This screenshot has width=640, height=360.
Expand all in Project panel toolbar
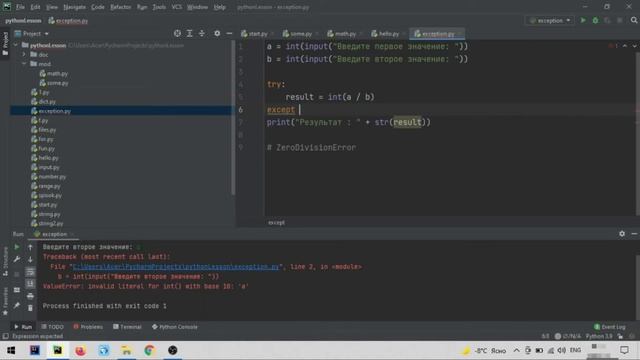coord(189,33)
